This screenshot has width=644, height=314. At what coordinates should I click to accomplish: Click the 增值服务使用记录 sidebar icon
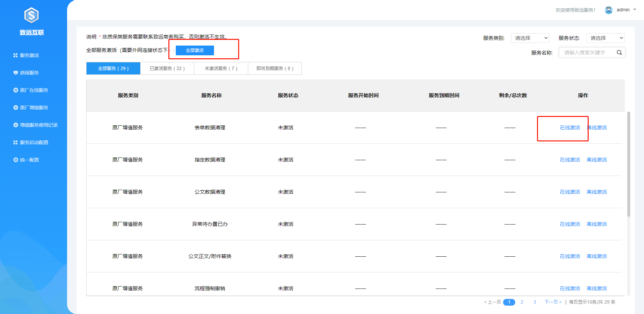(x=15, y=125)
